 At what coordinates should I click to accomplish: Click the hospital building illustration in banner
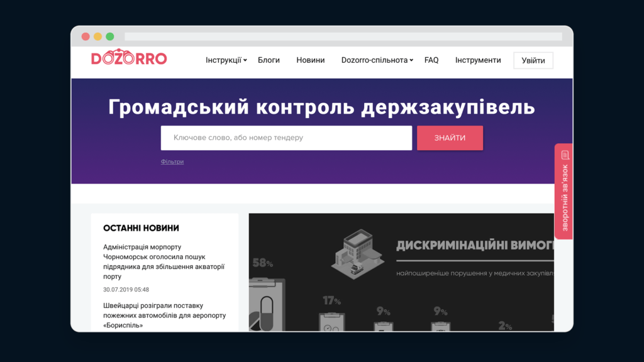click(357, 254)
